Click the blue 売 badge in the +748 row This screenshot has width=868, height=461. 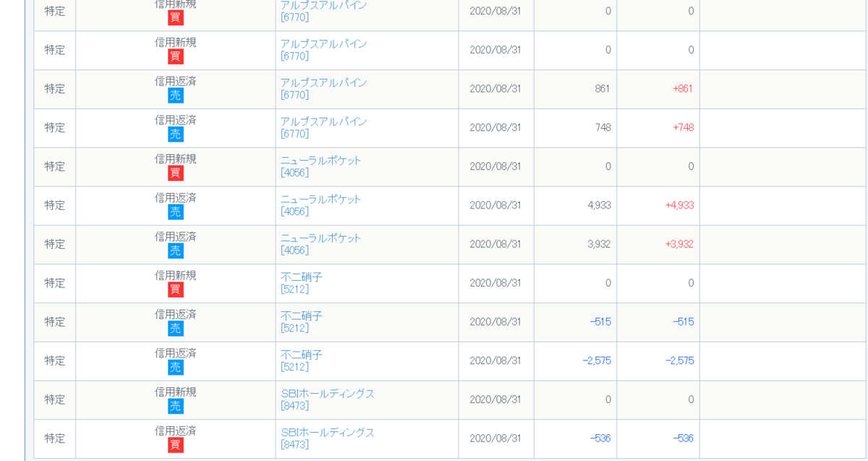coord(176,135)
